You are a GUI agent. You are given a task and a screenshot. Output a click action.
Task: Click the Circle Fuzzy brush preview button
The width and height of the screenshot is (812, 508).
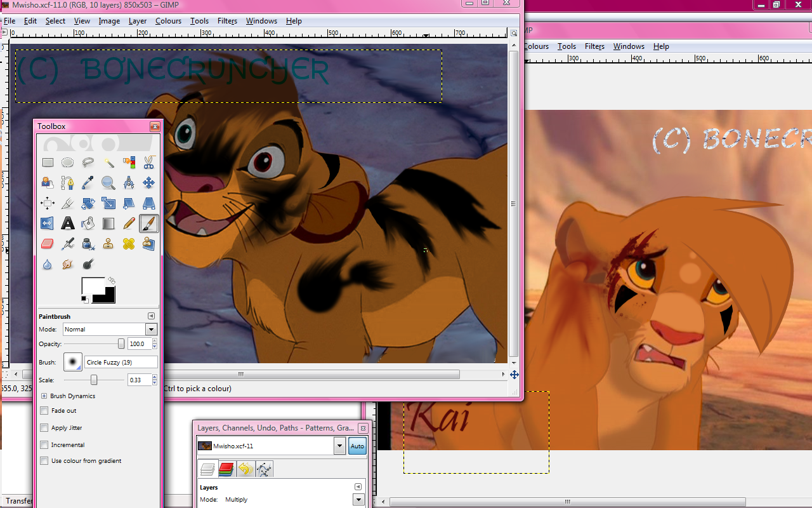(73, 362)
